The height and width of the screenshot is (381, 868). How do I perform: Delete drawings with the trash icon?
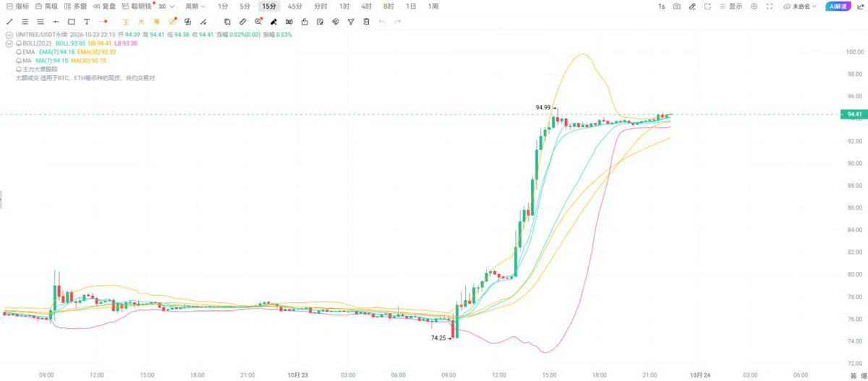pyautogui.click(x=366, y=22)
